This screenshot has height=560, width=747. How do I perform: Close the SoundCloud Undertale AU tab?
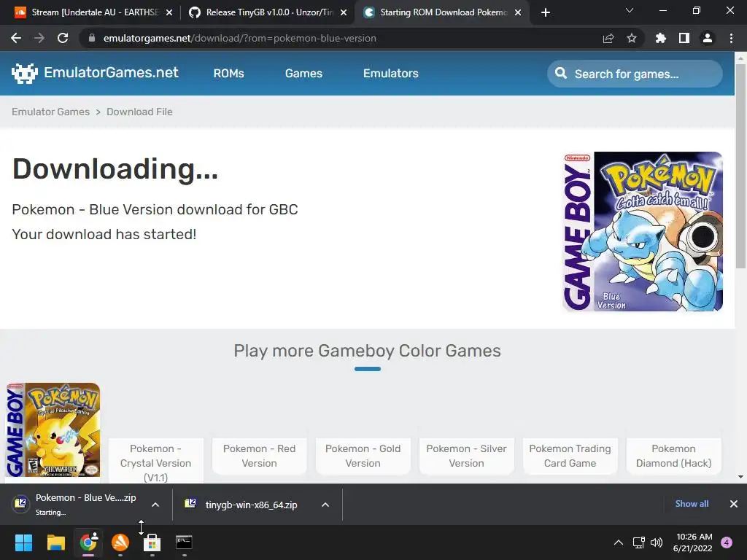(169, 12)
